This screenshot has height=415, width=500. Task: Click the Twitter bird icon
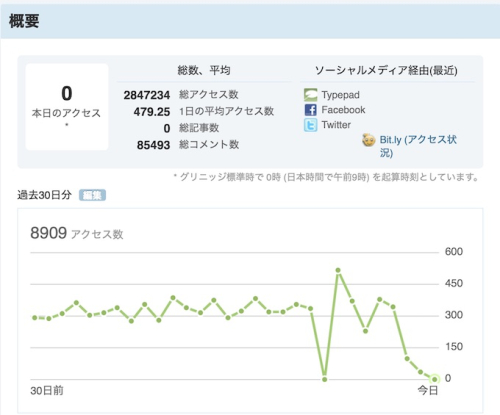click(310, 125)
